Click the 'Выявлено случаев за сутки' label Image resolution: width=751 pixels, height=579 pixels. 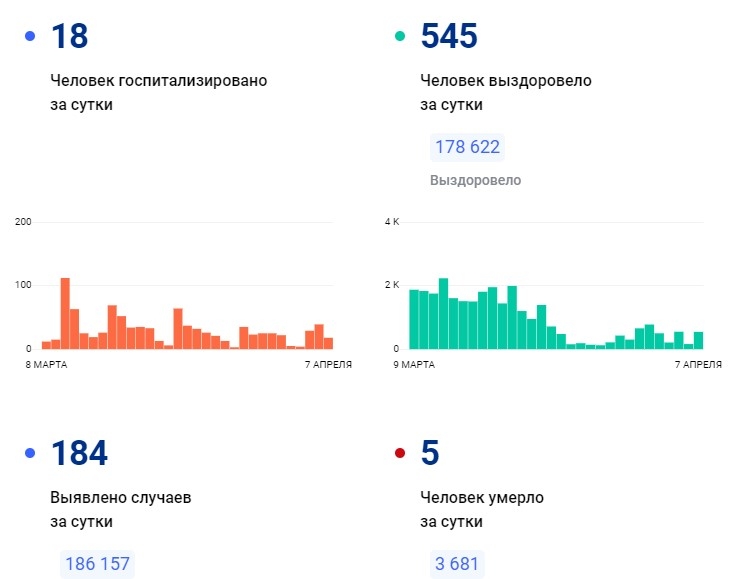(x=121, y=509)
